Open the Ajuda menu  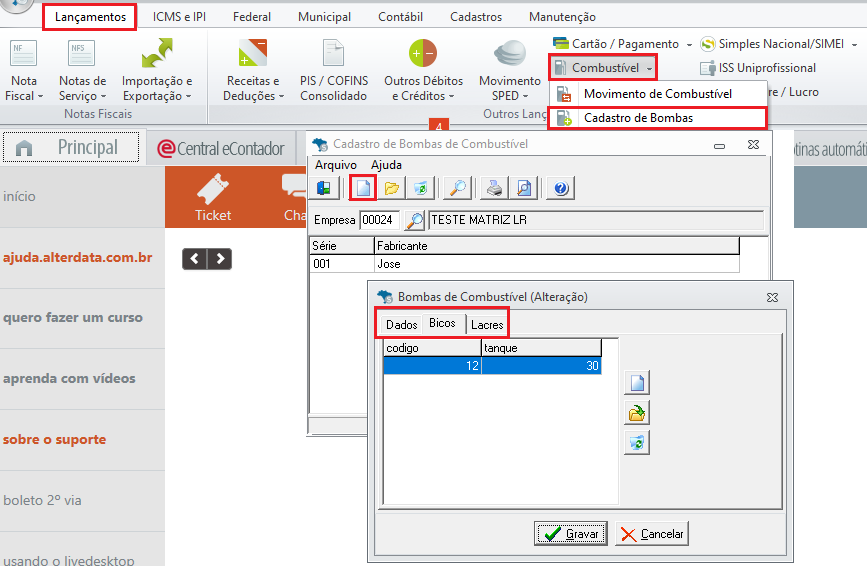[386, 165]
